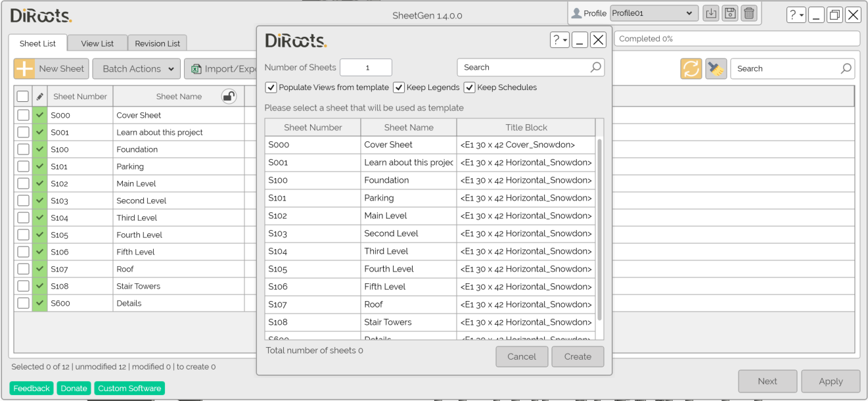Screen dimensions: 868x401
Task: Disable the Keep Legends option
Action: pos(398,87)
